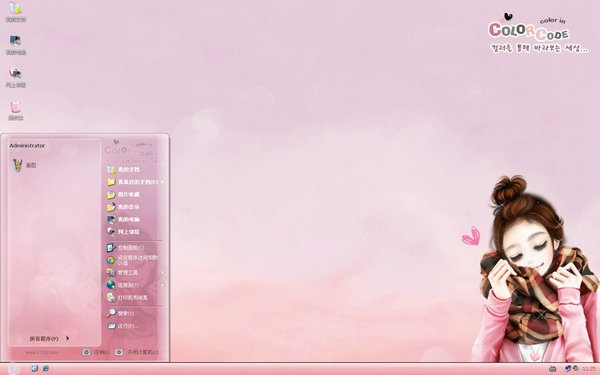Click the Log Off button in start menu
The image size is (600, 375).
tap(96, 352)
